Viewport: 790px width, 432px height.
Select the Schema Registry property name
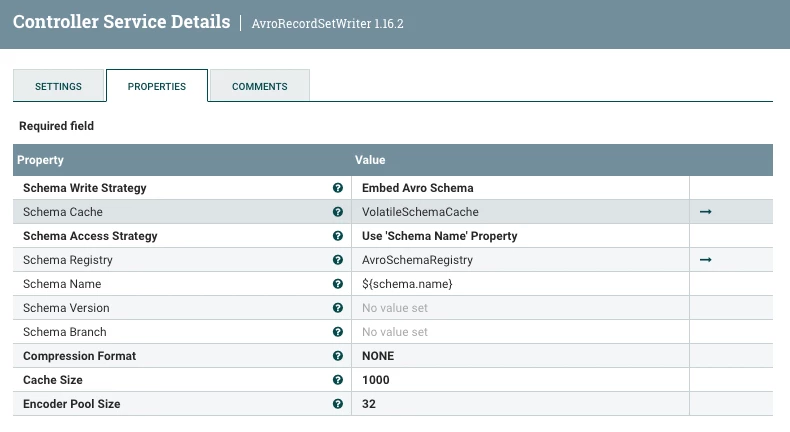click(x=68, y=260)
